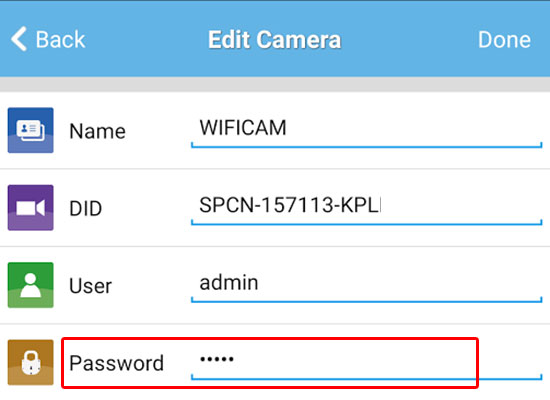This screenshot has width=550, height=400.
Task: Focus the Password field with dots
Action: [367, 362]
